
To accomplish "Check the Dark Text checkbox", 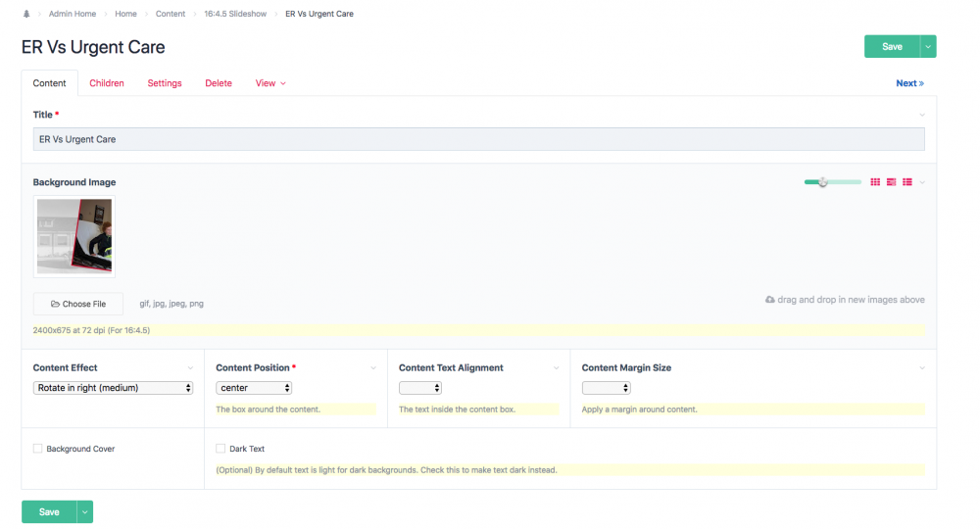I will [220, 449].
